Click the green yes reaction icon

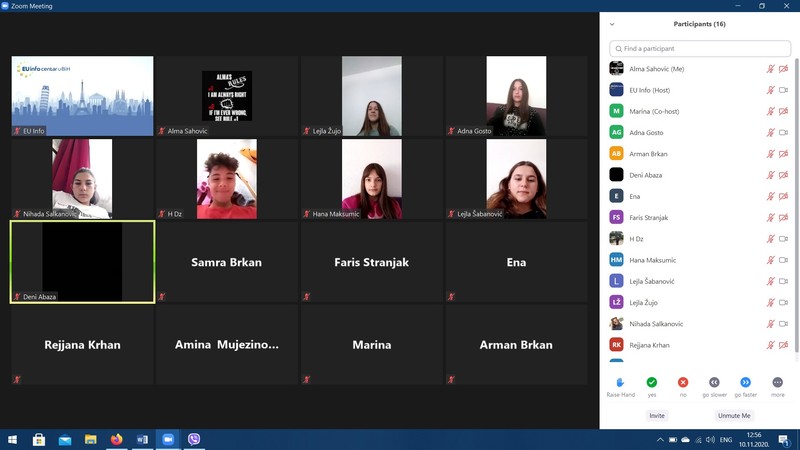click(651, 382)
